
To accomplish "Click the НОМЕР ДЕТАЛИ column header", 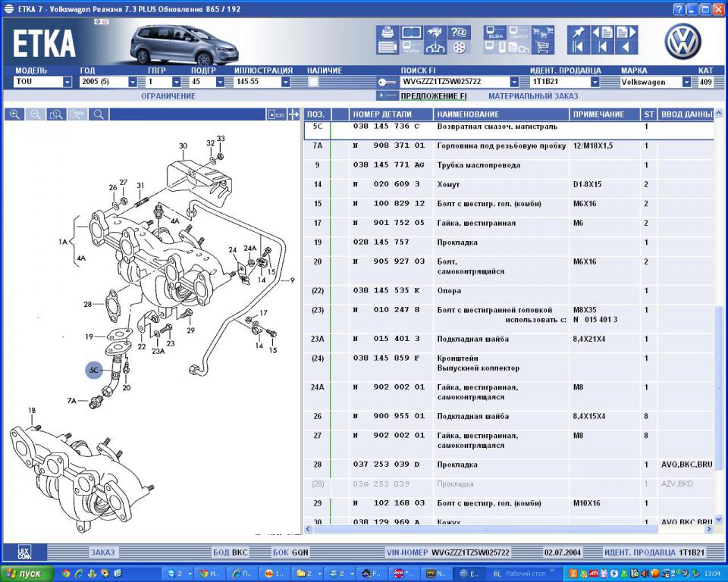I will 391,114.
